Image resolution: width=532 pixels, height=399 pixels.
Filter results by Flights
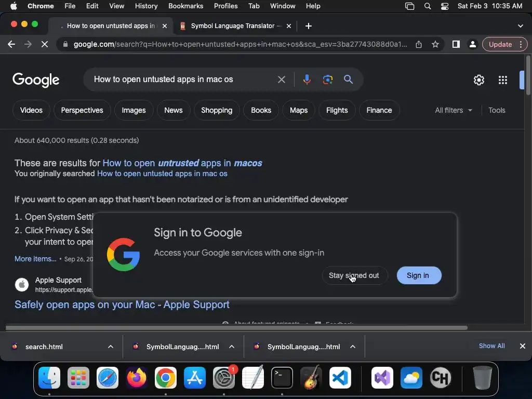tap(337, 110)
